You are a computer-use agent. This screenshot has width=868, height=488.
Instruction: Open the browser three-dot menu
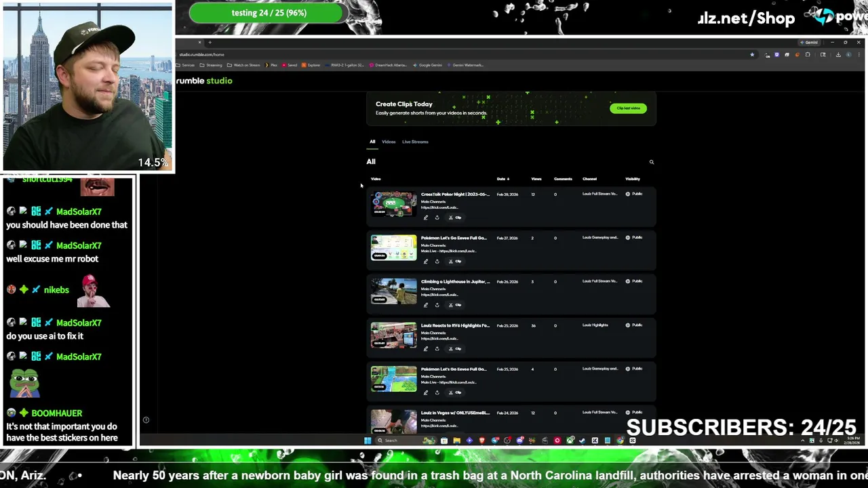[x=859, y=54]
